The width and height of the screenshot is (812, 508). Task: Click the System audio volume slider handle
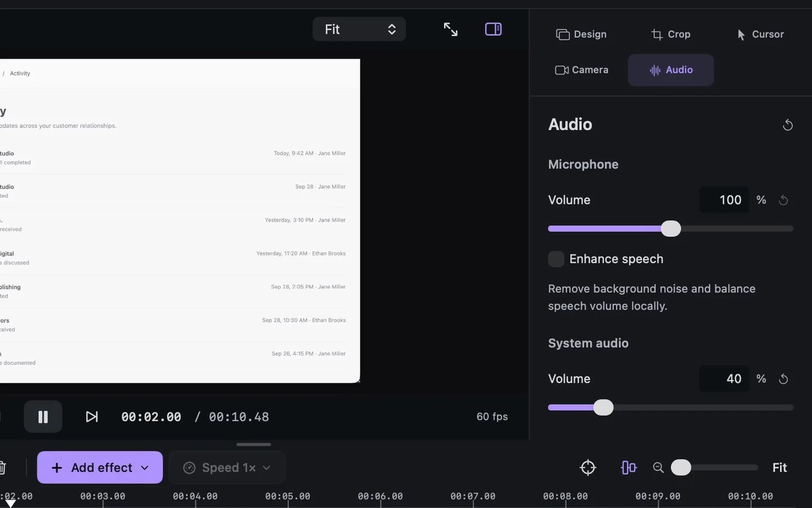[x=603, y=408]
